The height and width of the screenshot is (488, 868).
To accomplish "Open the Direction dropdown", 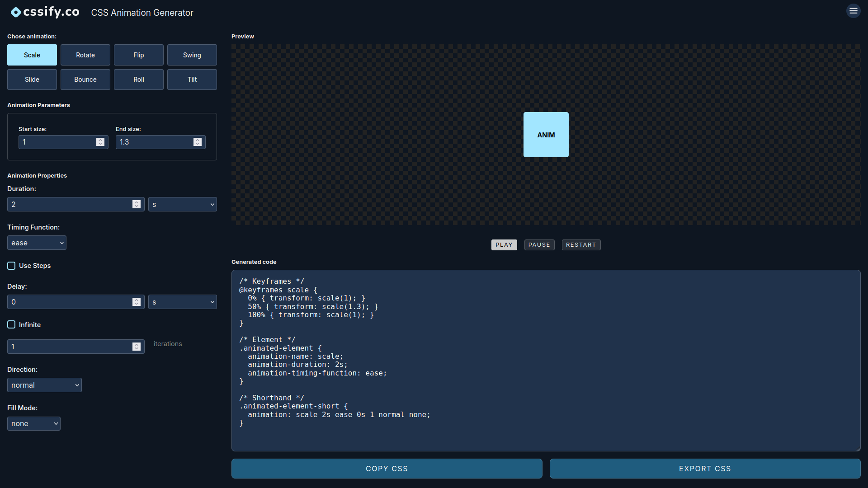I will click(44, 385).
